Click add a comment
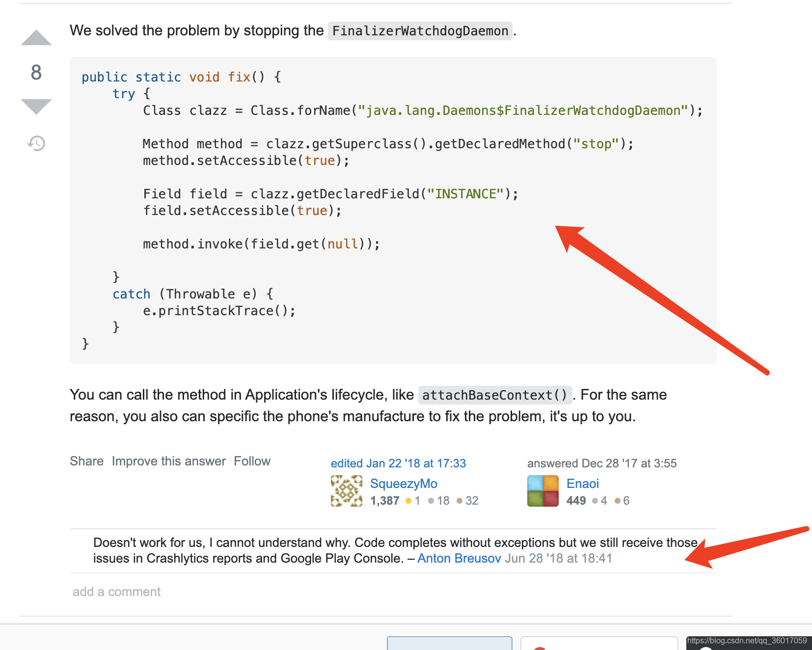812x650 pixels. (x=116, y=591)
